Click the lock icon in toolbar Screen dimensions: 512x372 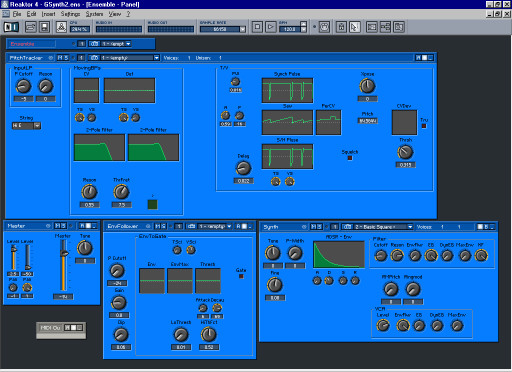pyautogui.click(x=341, y=27)
